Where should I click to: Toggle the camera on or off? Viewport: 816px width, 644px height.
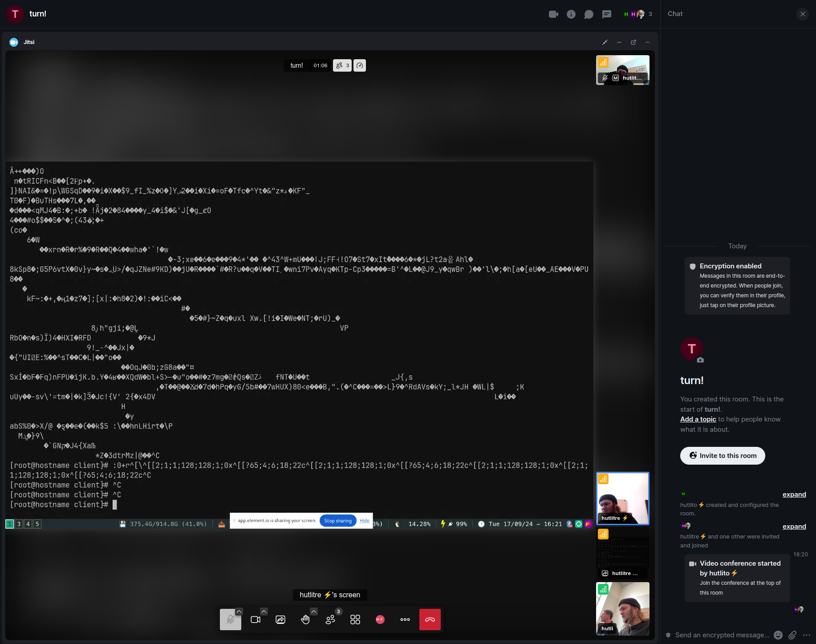[256, 620]
